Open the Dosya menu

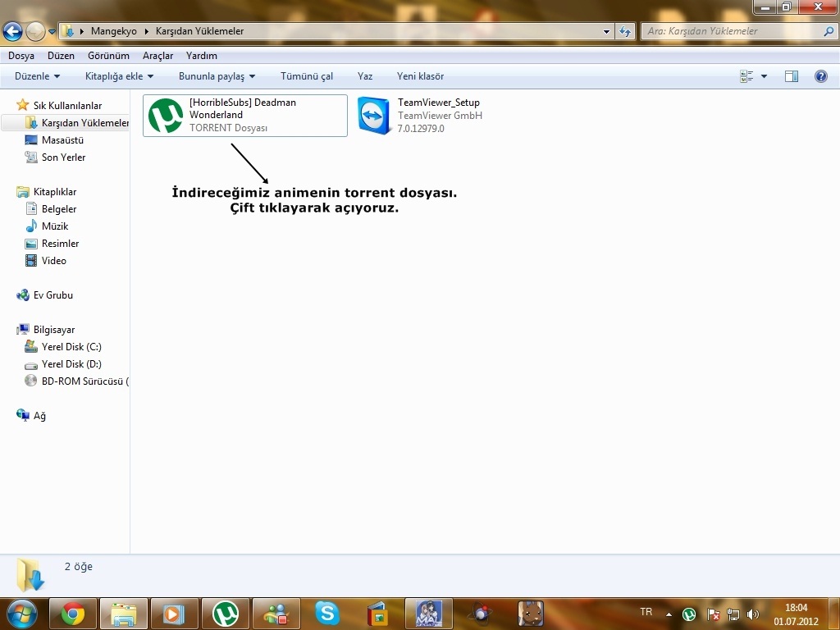[x=21, y=56]
